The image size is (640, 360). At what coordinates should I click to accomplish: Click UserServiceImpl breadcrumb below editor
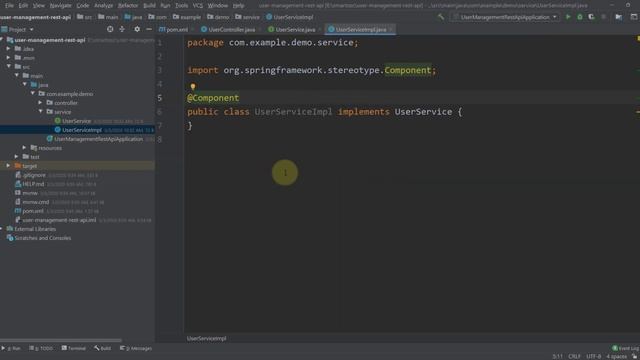(x=207, y=338)
